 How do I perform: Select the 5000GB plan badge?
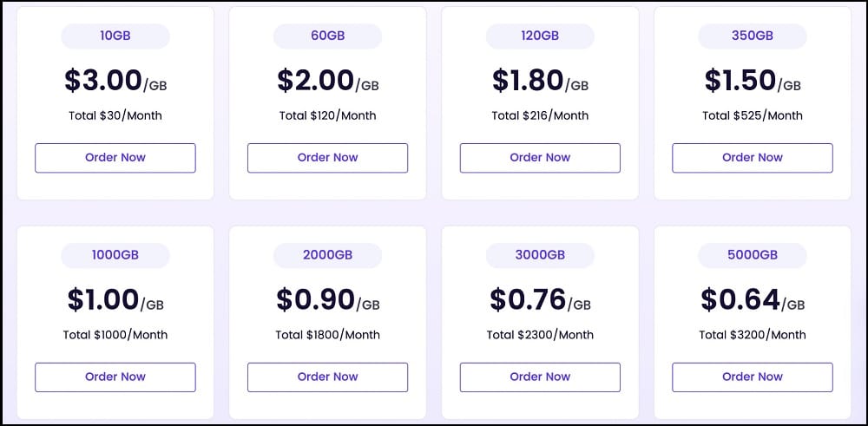tap(753, 255)
